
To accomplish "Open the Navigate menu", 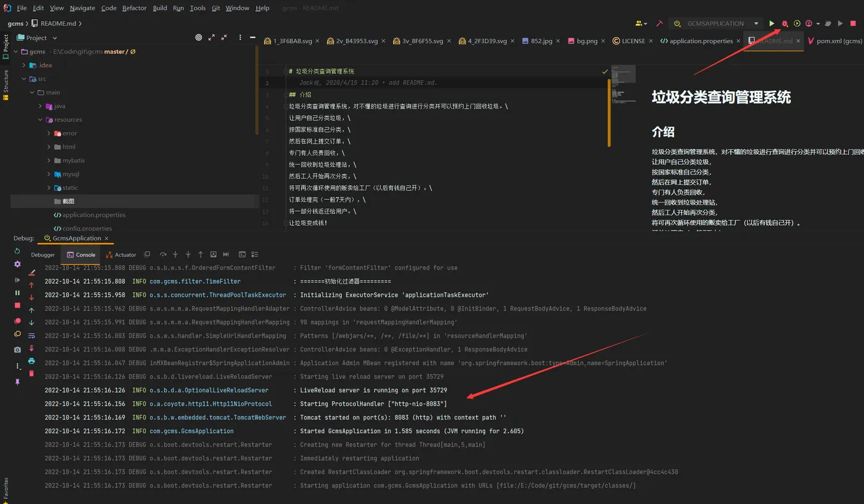I will tap(82, 8).
